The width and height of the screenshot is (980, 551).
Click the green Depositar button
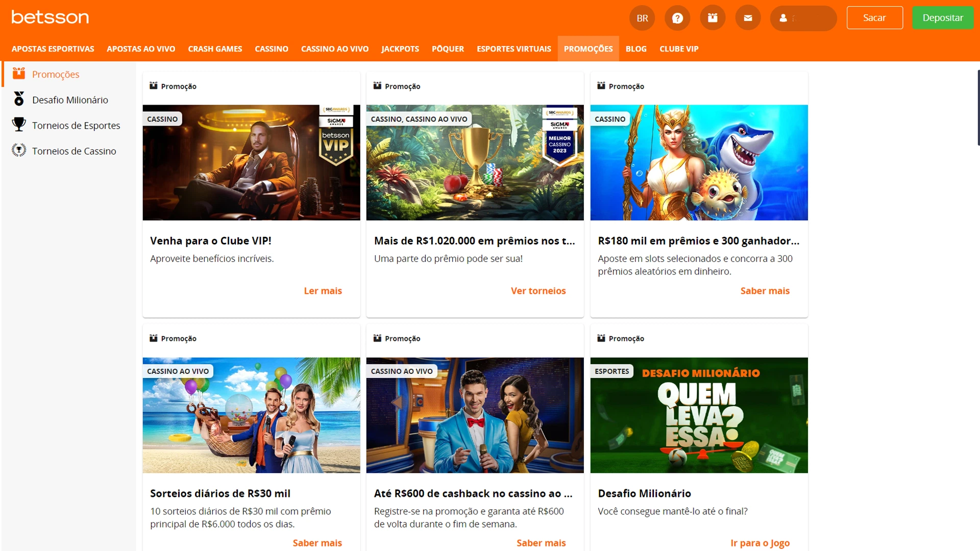[942, 18]
